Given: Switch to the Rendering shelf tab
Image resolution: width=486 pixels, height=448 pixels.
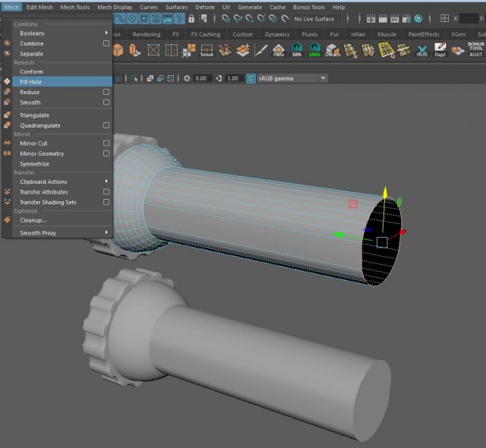Looking at the screenshot, I should (147, 34).
